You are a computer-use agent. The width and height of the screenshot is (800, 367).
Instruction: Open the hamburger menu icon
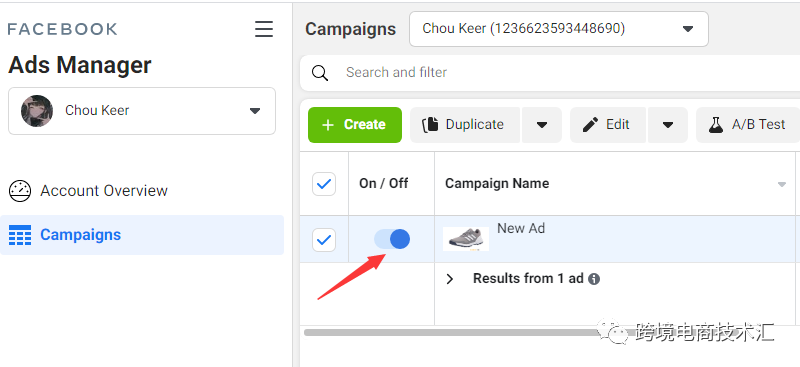264,29
